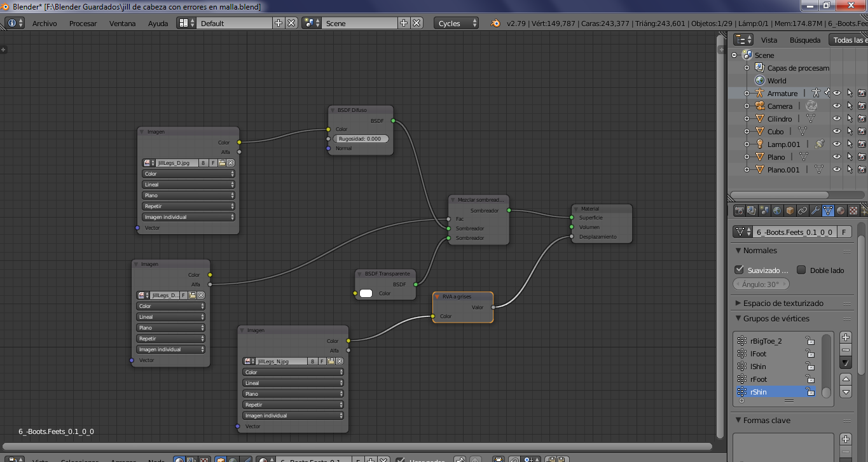Viewport: 868px width, 462px height.
Task: Open the outliner Búsqueda menu
Action: [x=805, y=40]
